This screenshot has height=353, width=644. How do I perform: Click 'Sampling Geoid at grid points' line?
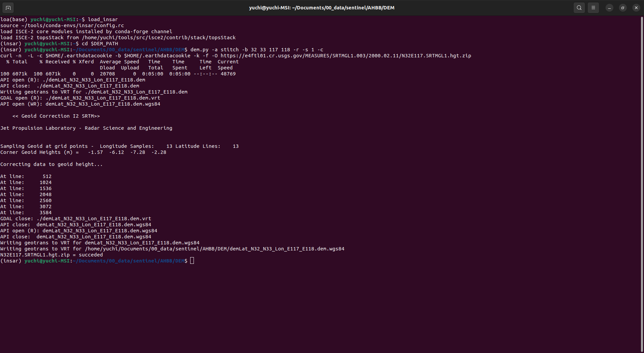point(119,146)
